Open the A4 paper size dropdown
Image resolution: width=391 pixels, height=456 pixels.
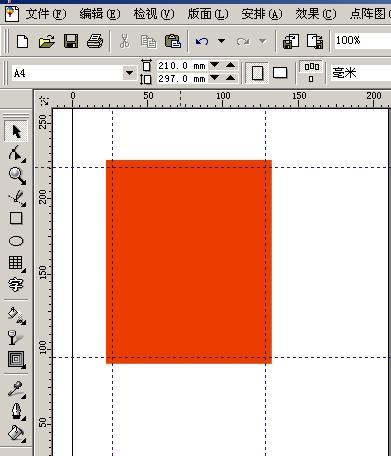pyautogui.click(x=129, y=73)
